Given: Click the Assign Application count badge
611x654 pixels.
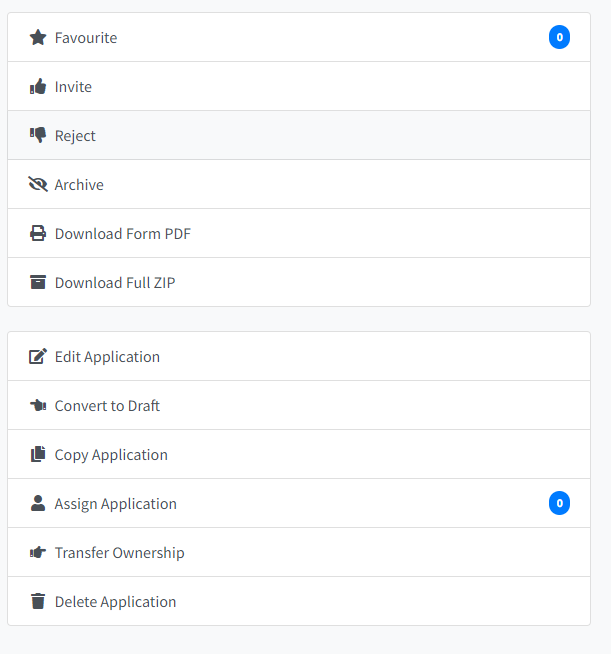Looking at the screenshot, I should point(559,503).
